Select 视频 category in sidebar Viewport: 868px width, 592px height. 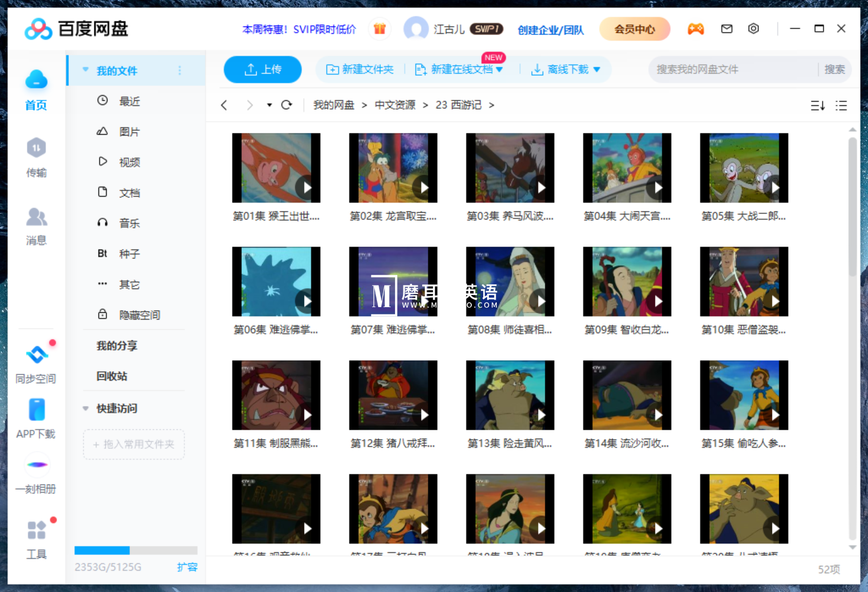click(x=129, y=162)
